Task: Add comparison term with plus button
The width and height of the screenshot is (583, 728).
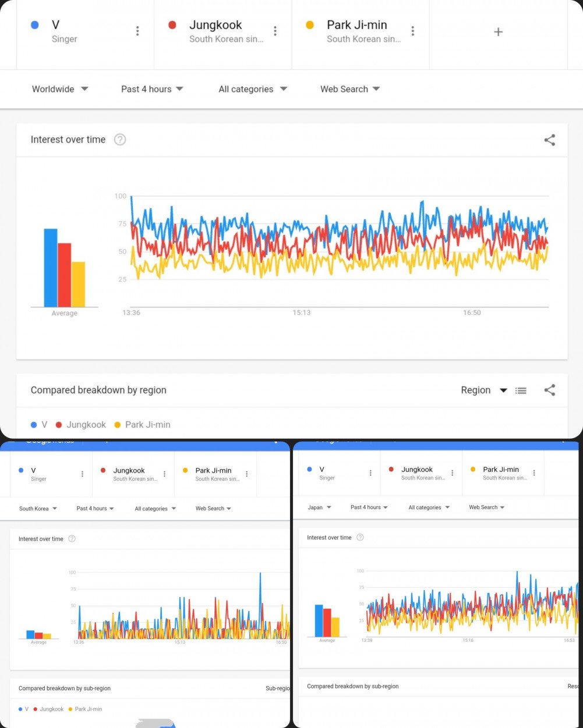Action: click(498, 32)
